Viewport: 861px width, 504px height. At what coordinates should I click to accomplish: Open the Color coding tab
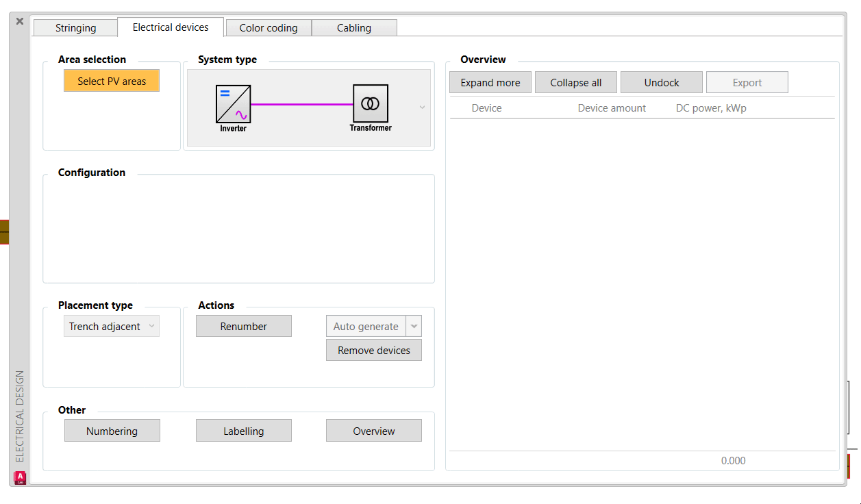click(269, 28)
